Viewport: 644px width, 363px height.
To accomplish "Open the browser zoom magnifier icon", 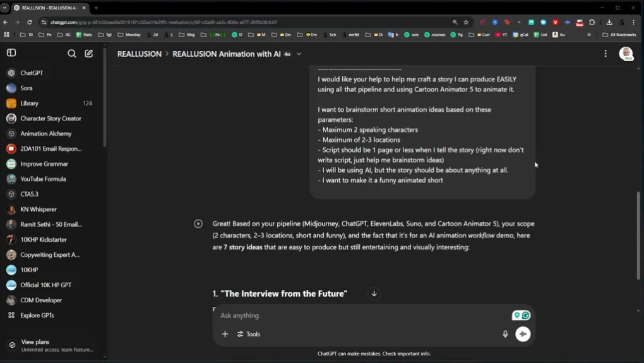I will point(455,22).
